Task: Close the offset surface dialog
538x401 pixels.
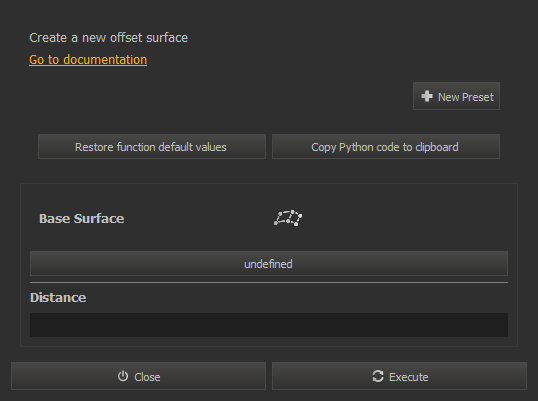Action: pyautogui.click(x=138, y=376)
